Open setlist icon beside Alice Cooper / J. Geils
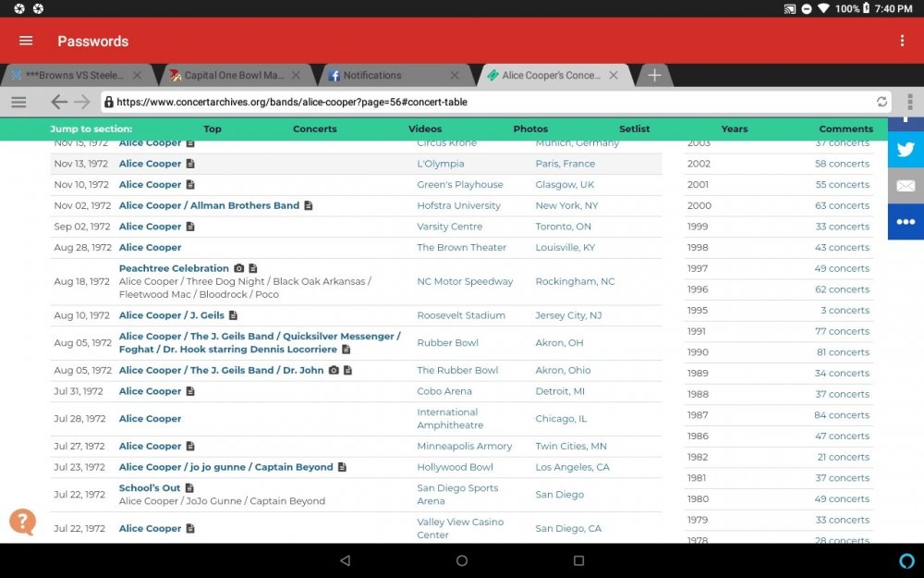 (x=234, y=315)
